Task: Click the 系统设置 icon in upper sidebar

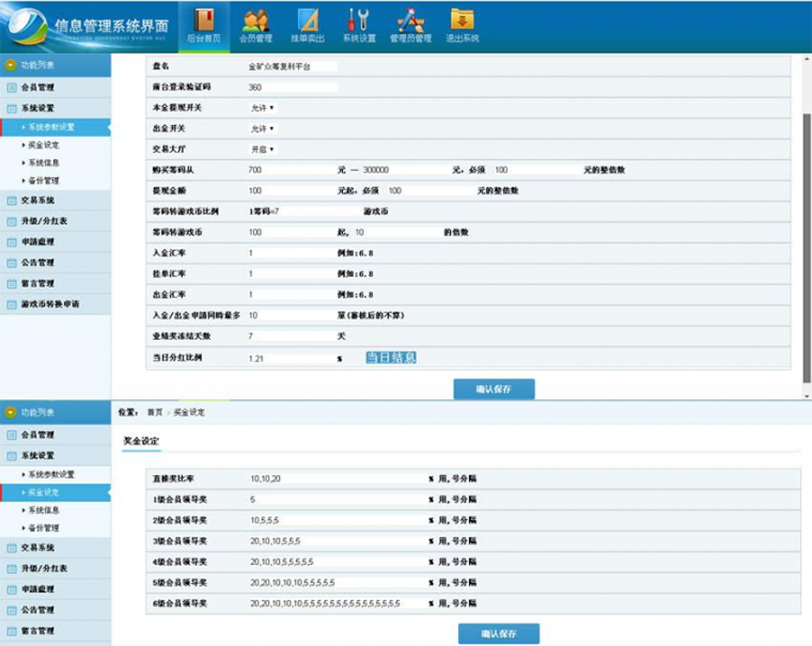Action: coord(12,108)
